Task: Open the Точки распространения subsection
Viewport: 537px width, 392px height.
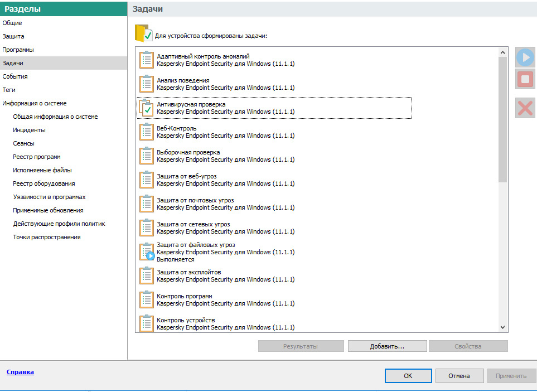Action: click(x=47, y=237)
